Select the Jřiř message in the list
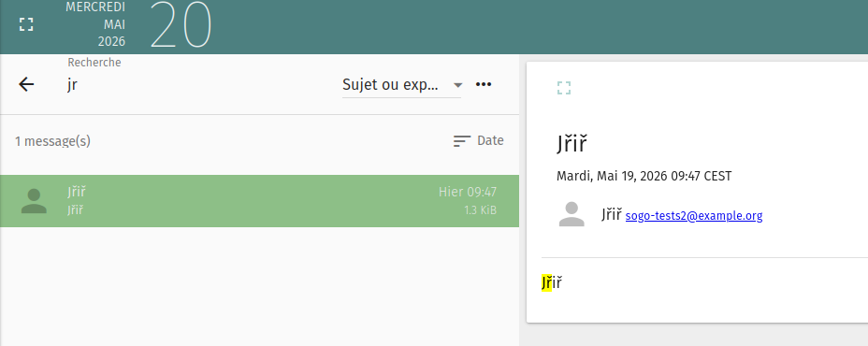 pyautogui.click(x=260, y=201)
